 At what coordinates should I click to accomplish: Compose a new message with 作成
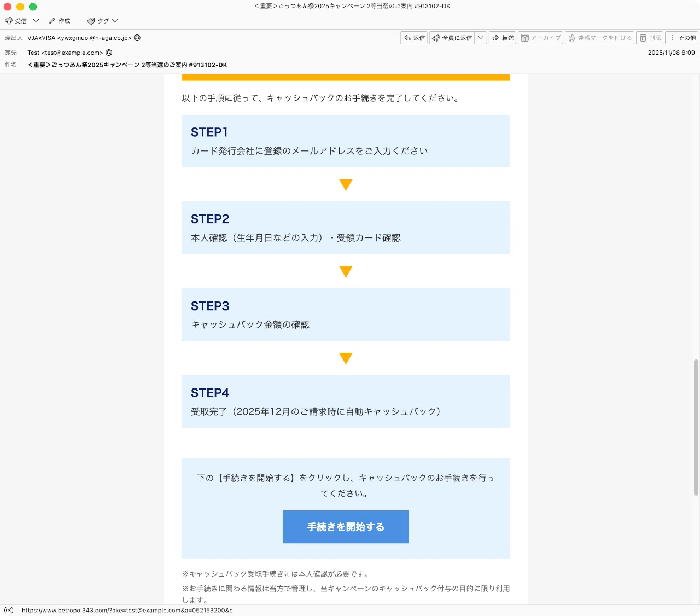pos(60,21)
